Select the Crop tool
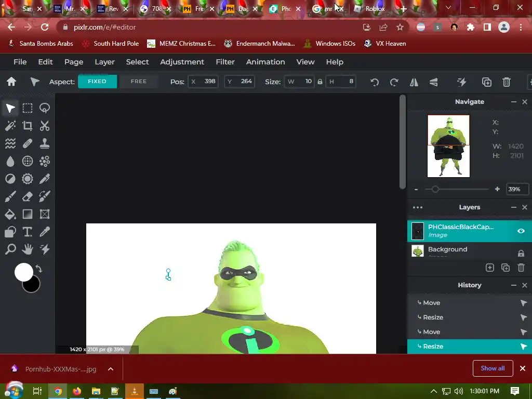The height and width of the screenshot is (399, 532). point(28,126)
